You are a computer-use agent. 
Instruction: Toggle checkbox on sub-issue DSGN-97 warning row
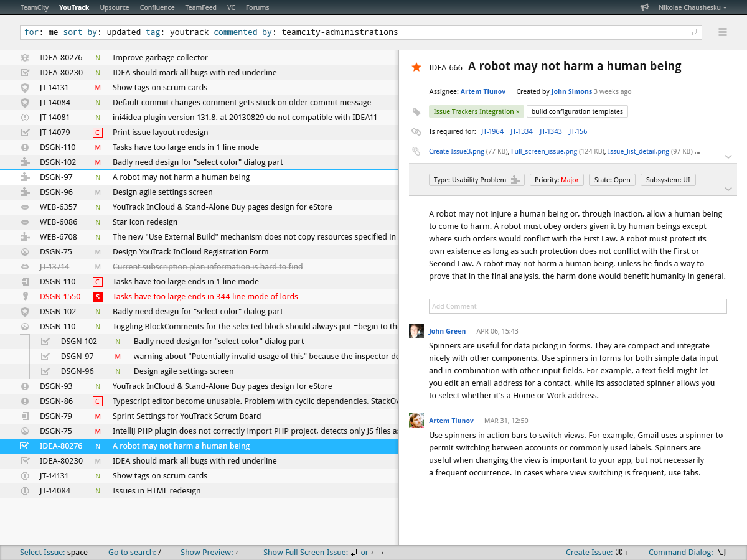[45, 356]
